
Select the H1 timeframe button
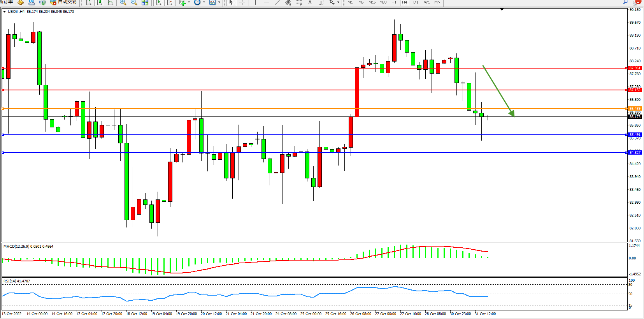(394, 2)
